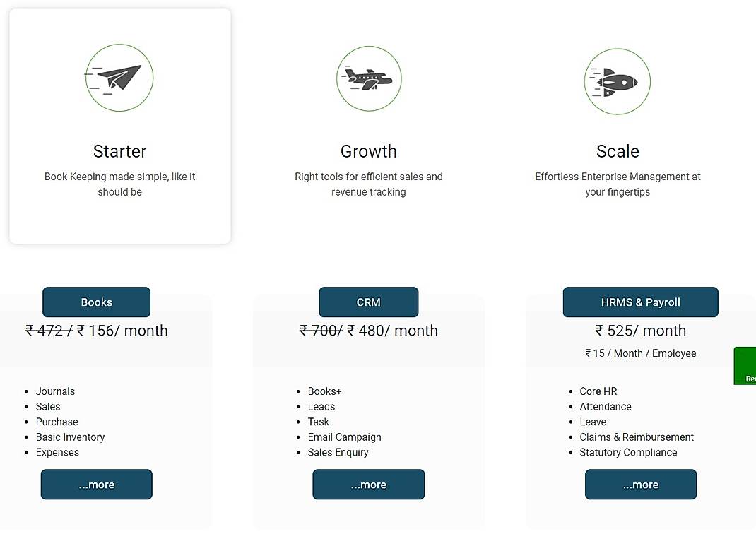The width and height of the screenshot is (756, 539).
Task: Select the Email Campaign feature item
Action: pos(344,437)
